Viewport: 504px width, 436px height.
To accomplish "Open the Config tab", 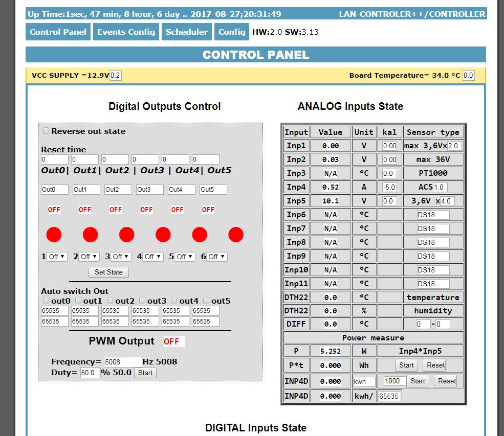I will tap(232, 32).
